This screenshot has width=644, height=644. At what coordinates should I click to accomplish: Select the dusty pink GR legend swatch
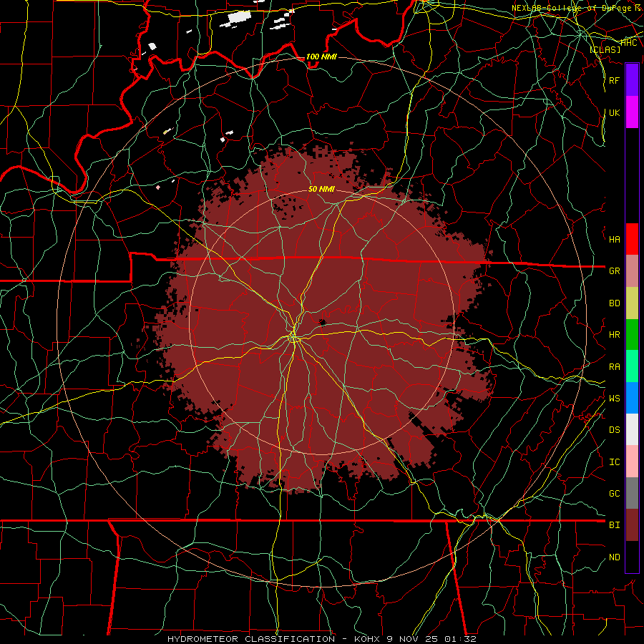pos(632,271)
